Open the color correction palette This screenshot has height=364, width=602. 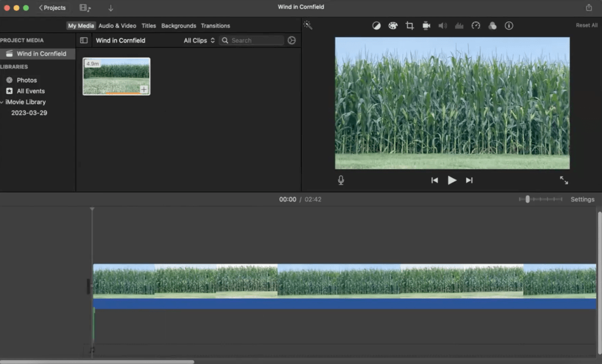click(x=393, y=26)
